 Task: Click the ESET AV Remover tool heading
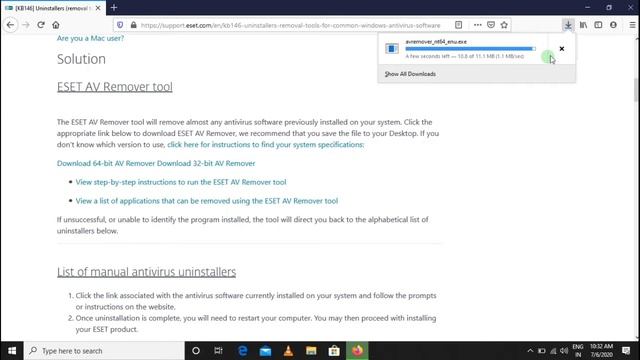point(115,87)
